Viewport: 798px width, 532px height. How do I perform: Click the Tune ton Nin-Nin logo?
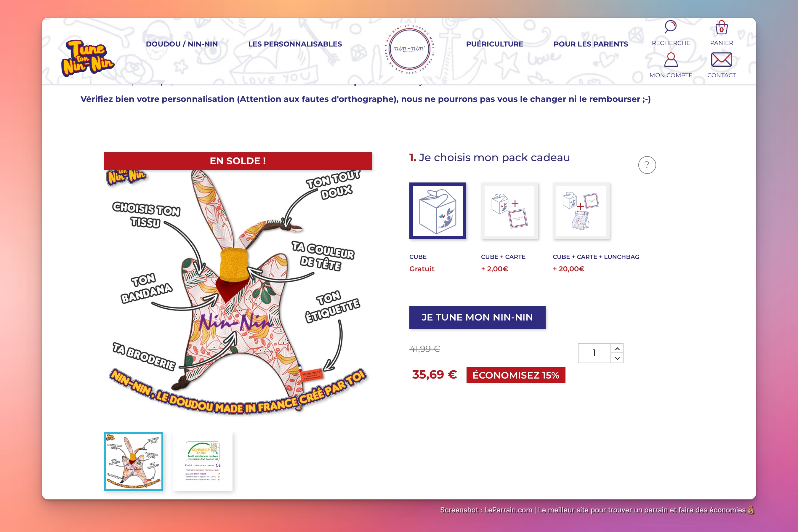pyautogui.click(x=88, y=58)
